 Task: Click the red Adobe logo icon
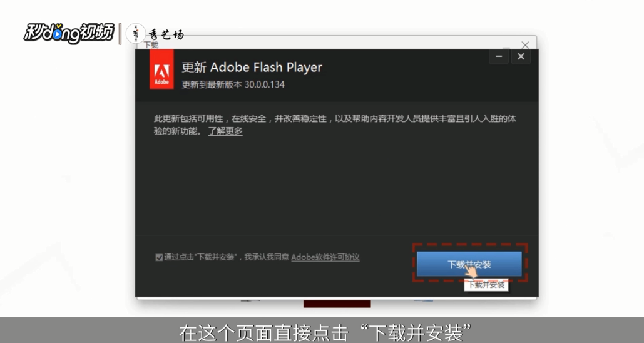[162, 69]
